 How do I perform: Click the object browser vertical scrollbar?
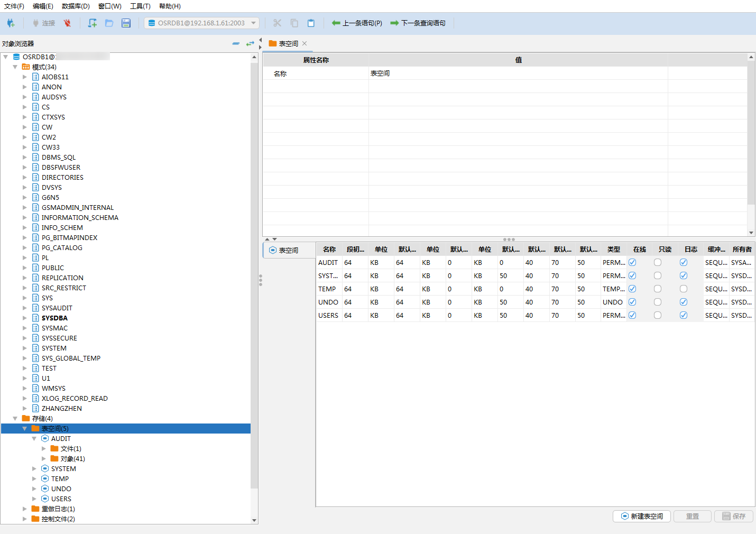pyautogui.click(x=254, y=264)
